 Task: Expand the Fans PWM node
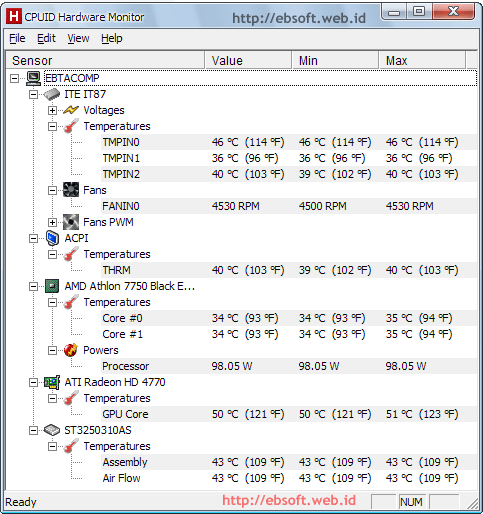point(52,222)
